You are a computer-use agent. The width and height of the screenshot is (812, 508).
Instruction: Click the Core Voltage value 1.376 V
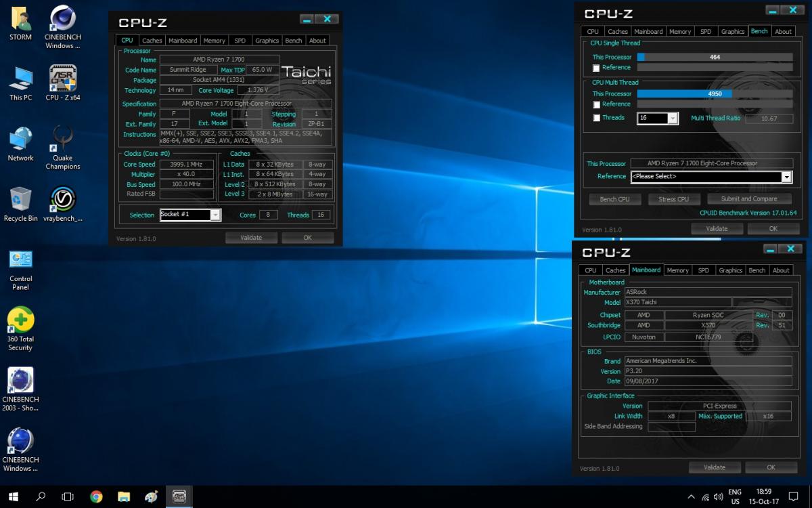tap(257, 90)
